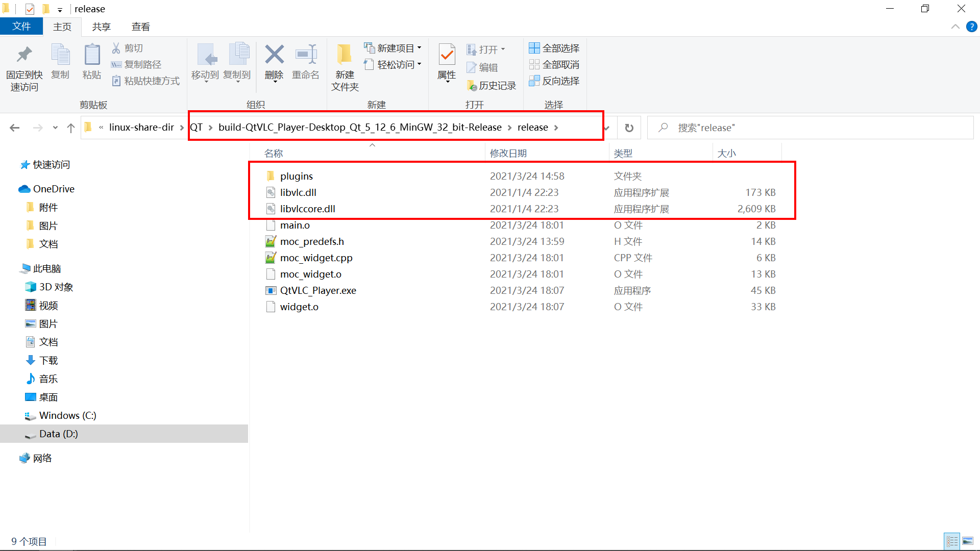Collapse the ribbon with the chevron
Image resolution: width=980 pixels, height=551 pixels.
(x=955, y=27)
